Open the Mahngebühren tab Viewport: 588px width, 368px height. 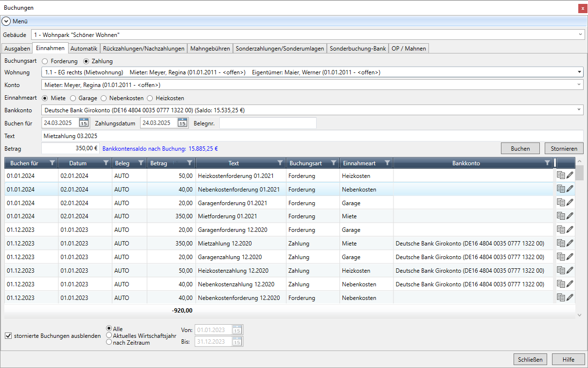tap(210, 49)
